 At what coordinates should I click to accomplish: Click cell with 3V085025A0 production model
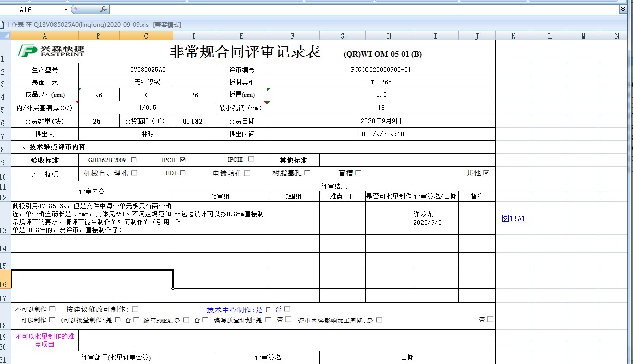147,70
